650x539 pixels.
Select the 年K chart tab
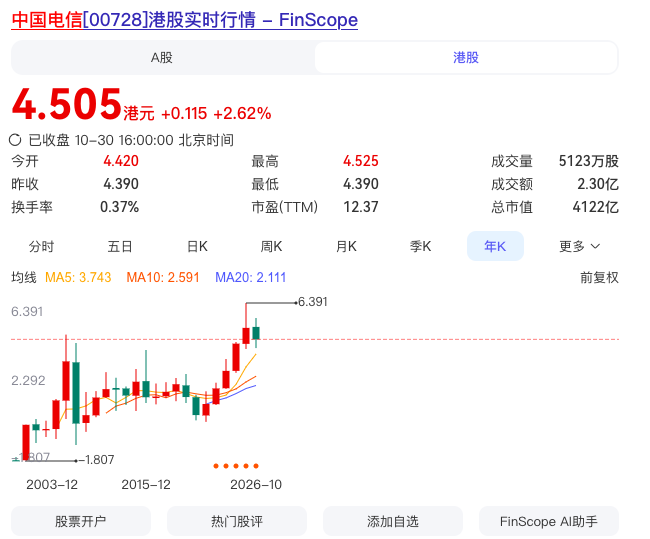495,246
